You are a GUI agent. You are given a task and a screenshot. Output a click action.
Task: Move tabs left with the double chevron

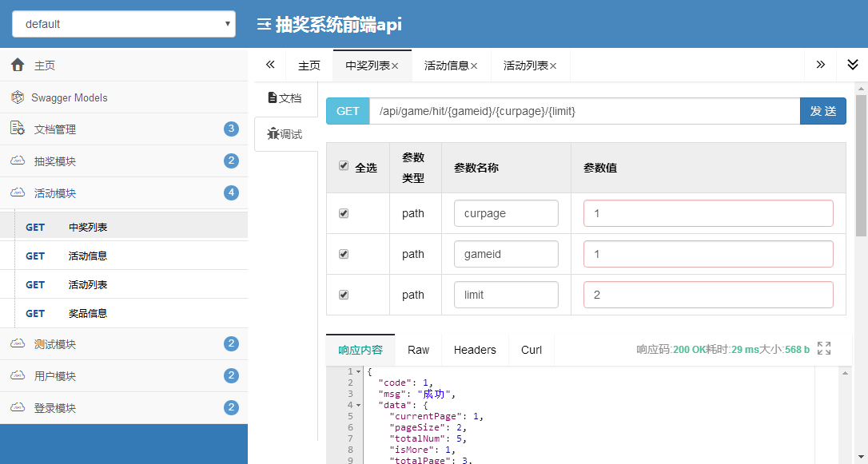[x=270, y=65]
